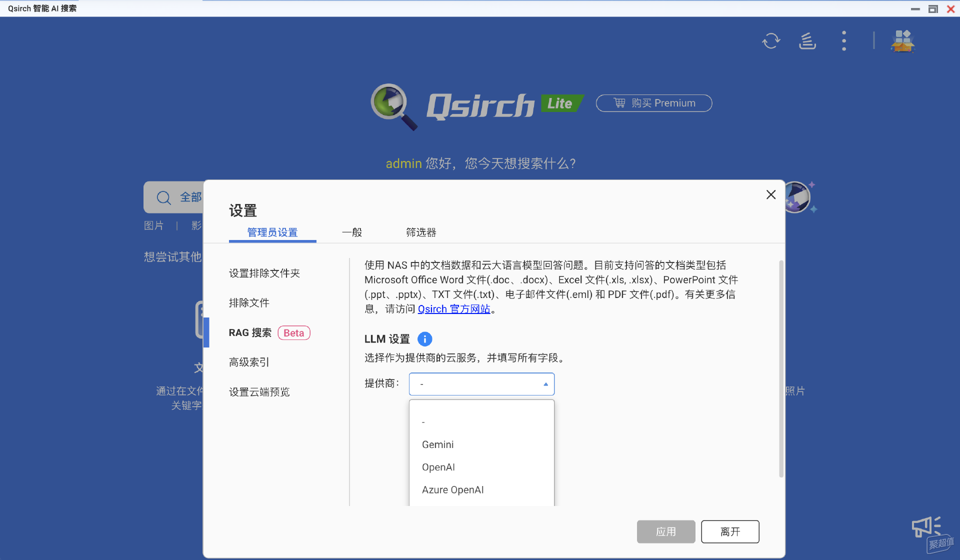This screenshot has width=960, height=560.
Task: Click the AI assistant avatar icon behind the dialog
Action: click(798, 197)
